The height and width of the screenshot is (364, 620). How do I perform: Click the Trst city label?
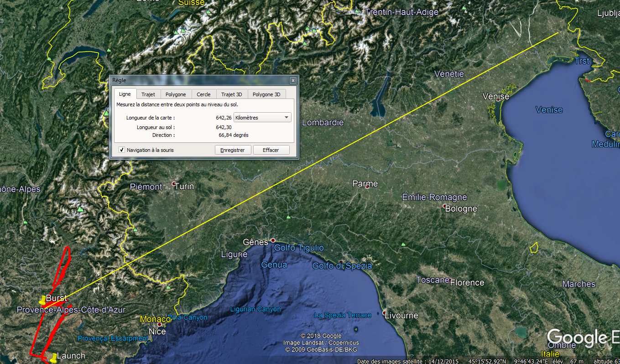[x=583, y=61]
